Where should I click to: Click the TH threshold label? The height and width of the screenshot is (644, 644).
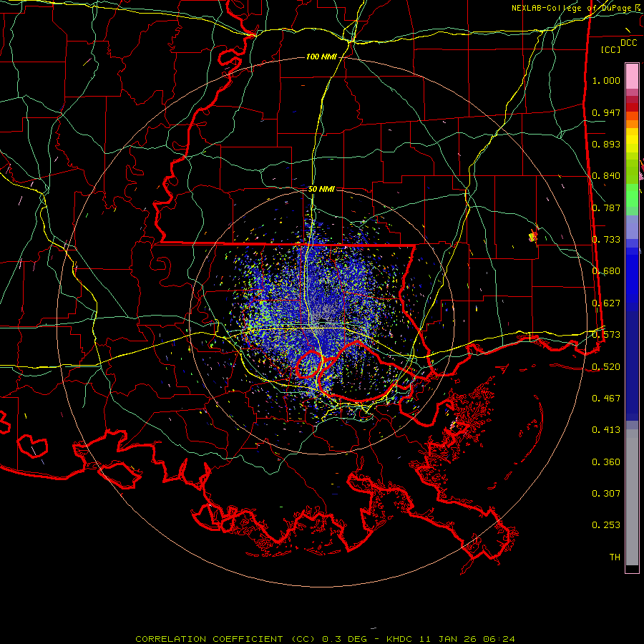[615, 557]
